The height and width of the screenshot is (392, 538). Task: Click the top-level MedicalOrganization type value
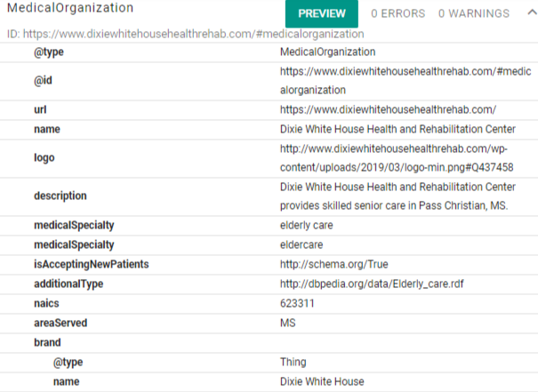[327, 52]
